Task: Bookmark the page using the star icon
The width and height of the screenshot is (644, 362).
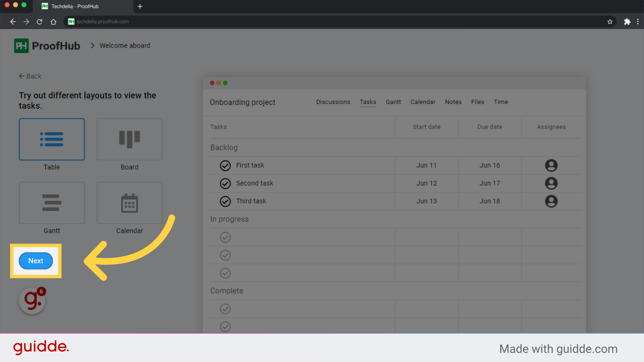Action: point(610,21)
